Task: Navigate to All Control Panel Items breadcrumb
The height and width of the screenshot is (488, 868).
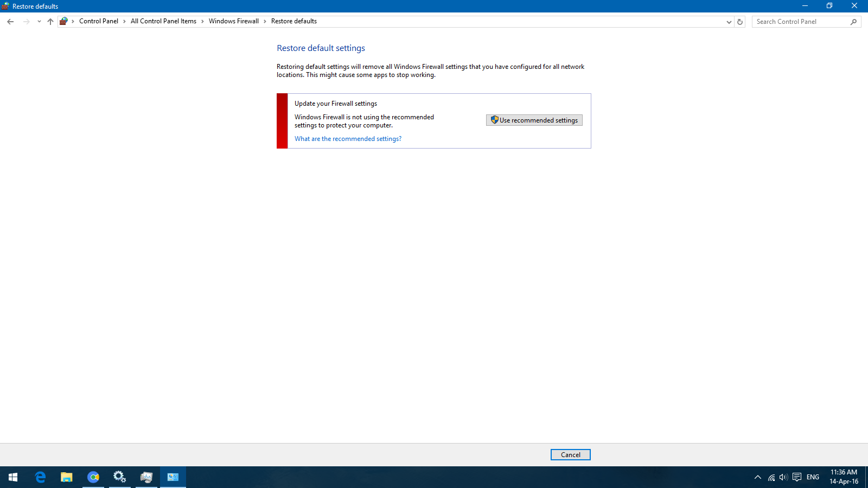Action: tap(163, 21)
